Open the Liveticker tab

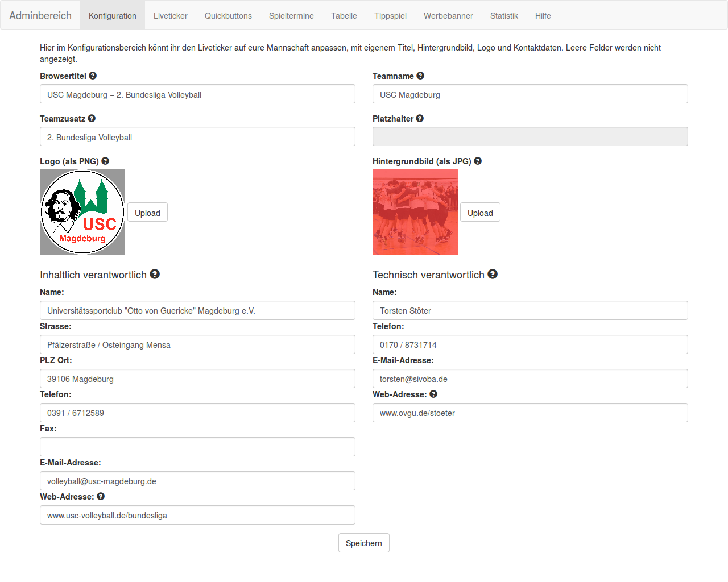pyautogui.click(x=170, y=16)
